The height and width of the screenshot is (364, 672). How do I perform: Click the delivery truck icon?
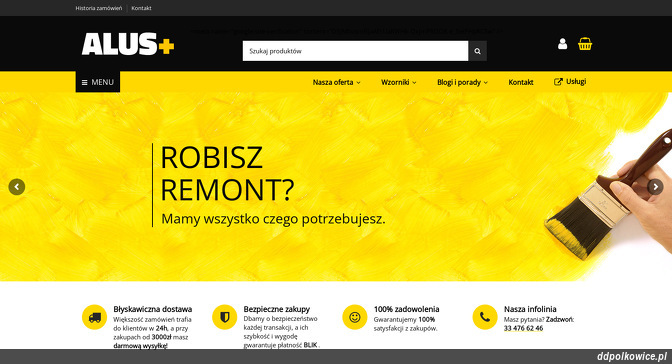click(x=94, y=317)
